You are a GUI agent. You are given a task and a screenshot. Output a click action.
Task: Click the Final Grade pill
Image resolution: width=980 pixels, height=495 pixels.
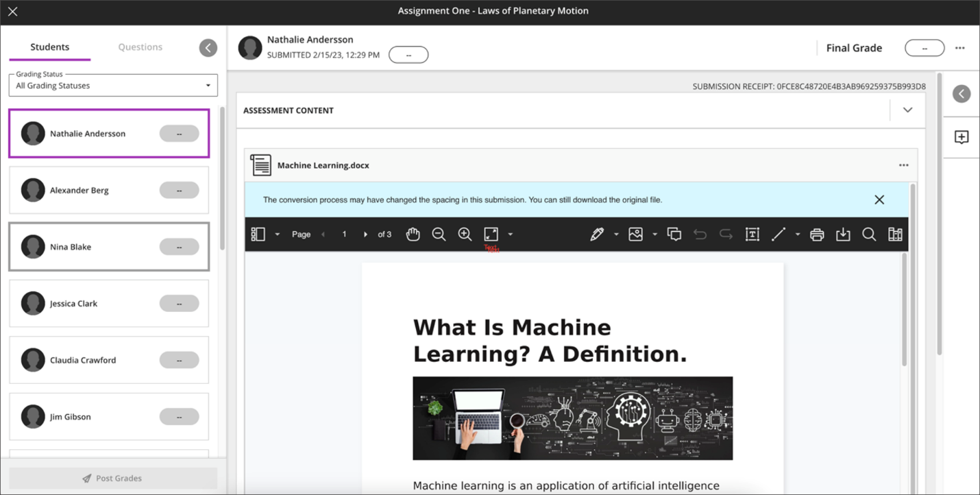tap(924, 48)
